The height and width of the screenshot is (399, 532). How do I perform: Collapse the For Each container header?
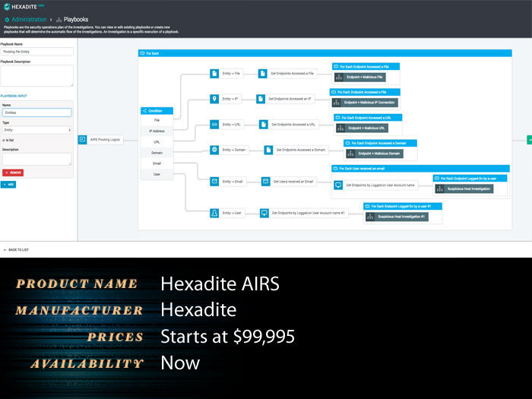[x=325, y=53]
